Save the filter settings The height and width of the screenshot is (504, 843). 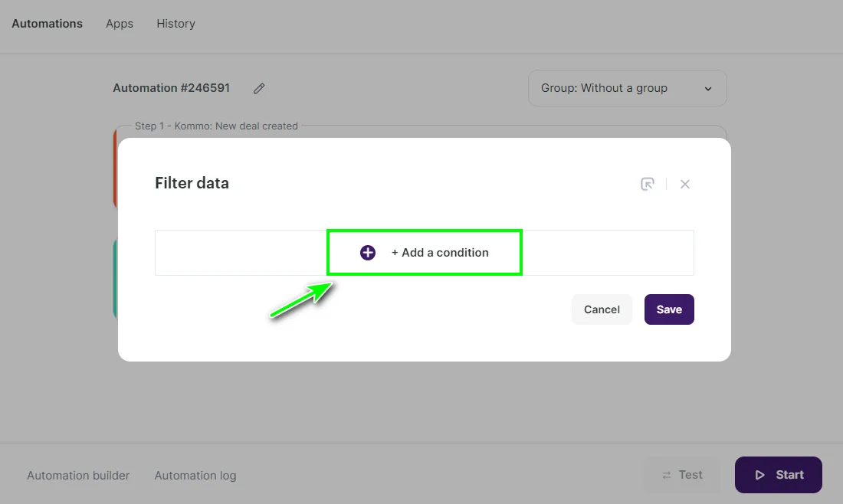click(668, 309)
